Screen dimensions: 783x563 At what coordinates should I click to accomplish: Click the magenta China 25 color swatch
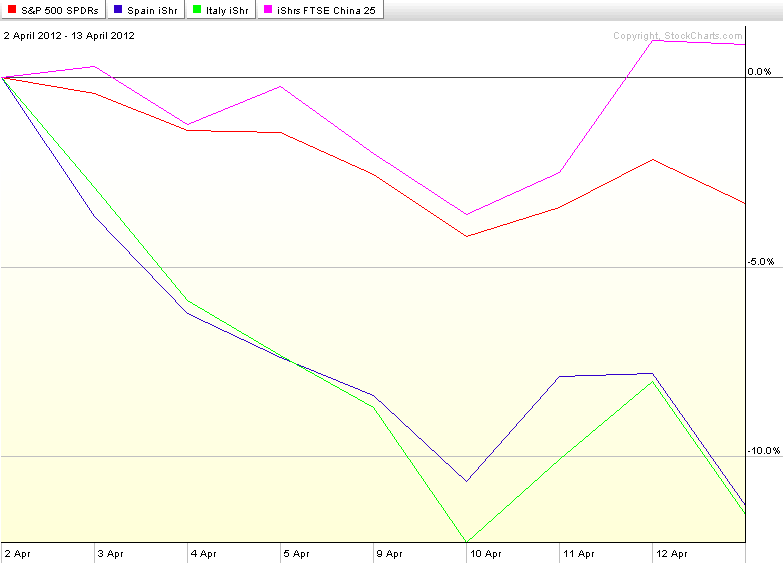pos(268,9)
